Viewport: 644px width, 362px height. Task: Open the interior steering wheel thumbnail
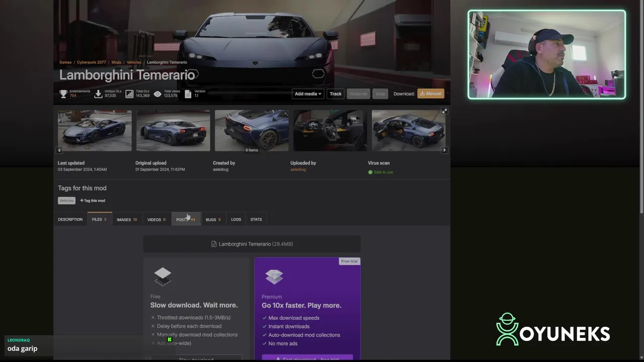coord(330,130)
